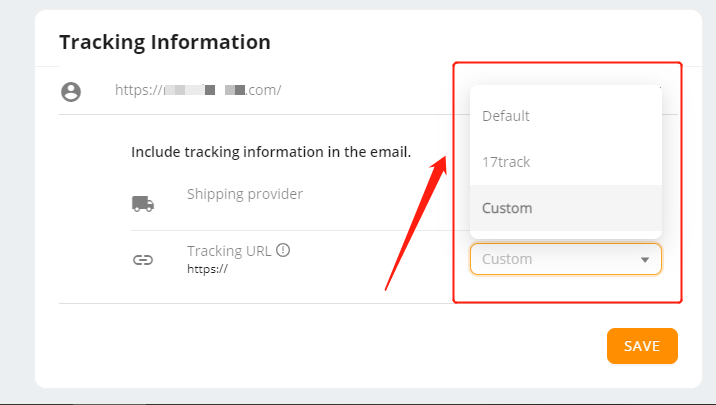
Task: Click the gray text inside Custom selector
Action: 507,259
